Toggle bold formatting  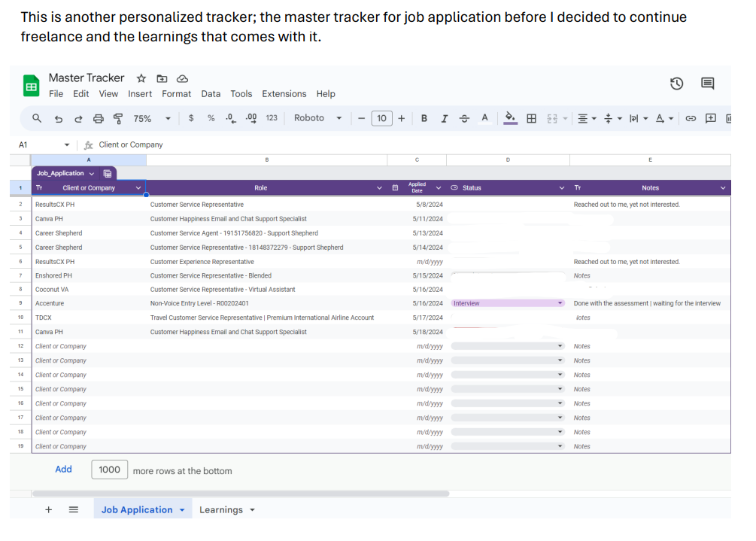[424, 118]
